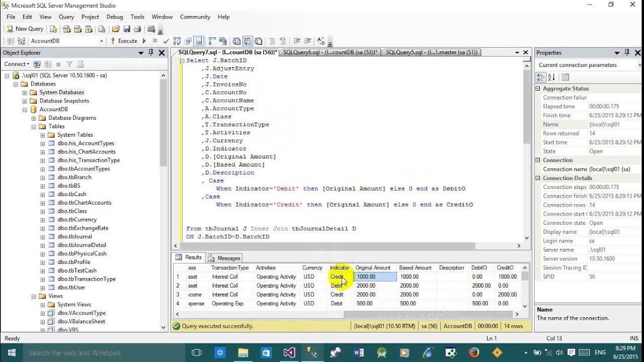The height and width of the screenshot is (362, 644).
Task: Click the green Debug play icon
Action: point(144,41)
